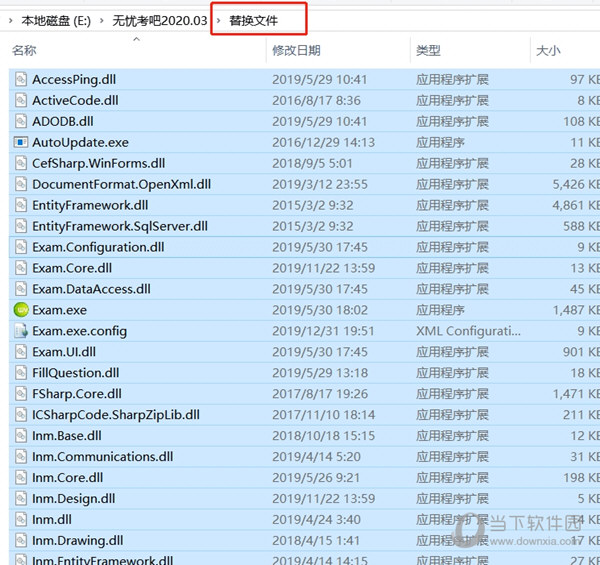Select the file name EntityFramework.dll
Viewport: 600px width, 565px height.
pos(90,205)
